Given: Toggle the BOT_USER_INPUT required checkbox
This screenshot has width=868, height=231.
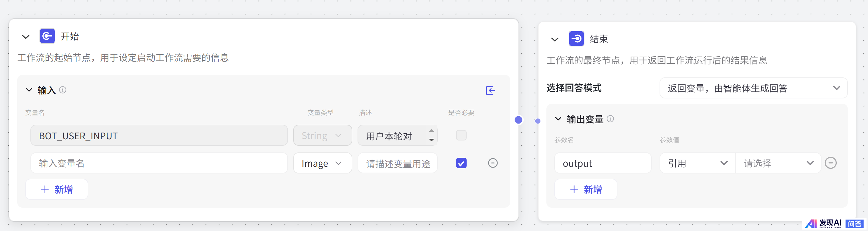Looking at the screenshot, I should 461,136.
